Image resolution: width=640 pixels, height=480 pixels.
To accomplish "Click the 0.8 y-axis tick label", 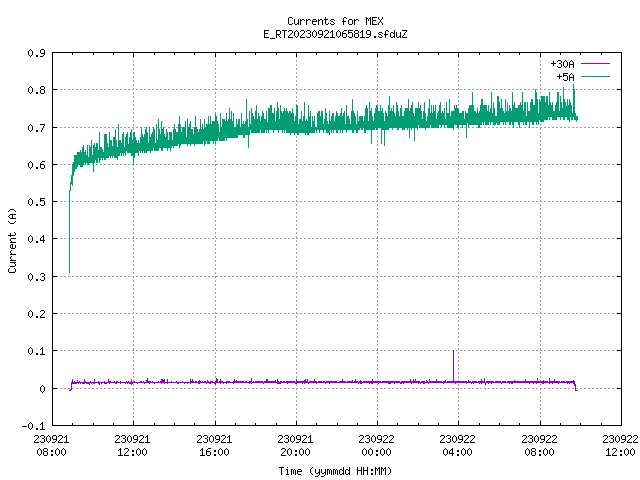I will coord(37,90).
